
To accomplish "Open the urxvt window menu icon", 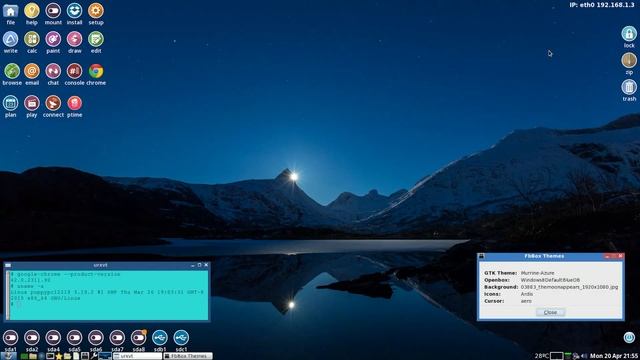I will [8, 265].
